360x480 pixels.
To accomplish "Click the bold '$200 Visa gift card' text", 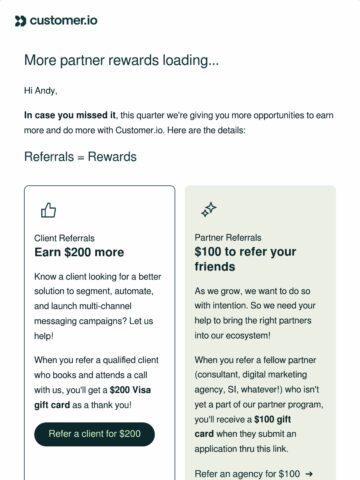I will click(93, 397).
